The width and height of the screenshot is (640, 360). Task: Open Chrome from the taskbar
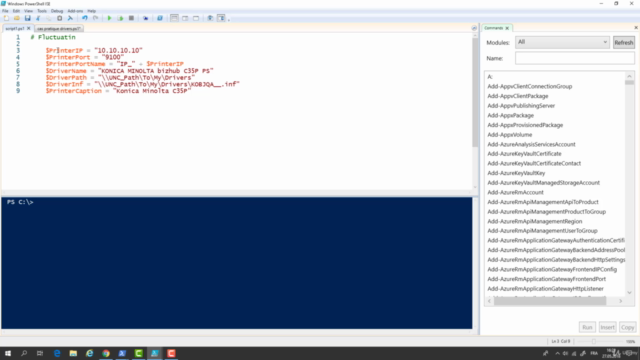coord(106,353)
